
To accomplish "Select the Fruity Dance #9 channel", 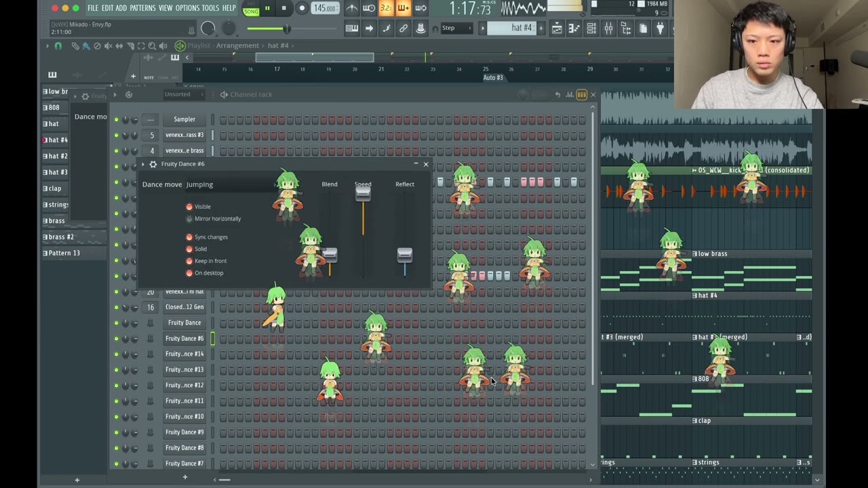I will pyautogui.click(x=184, y=432).
